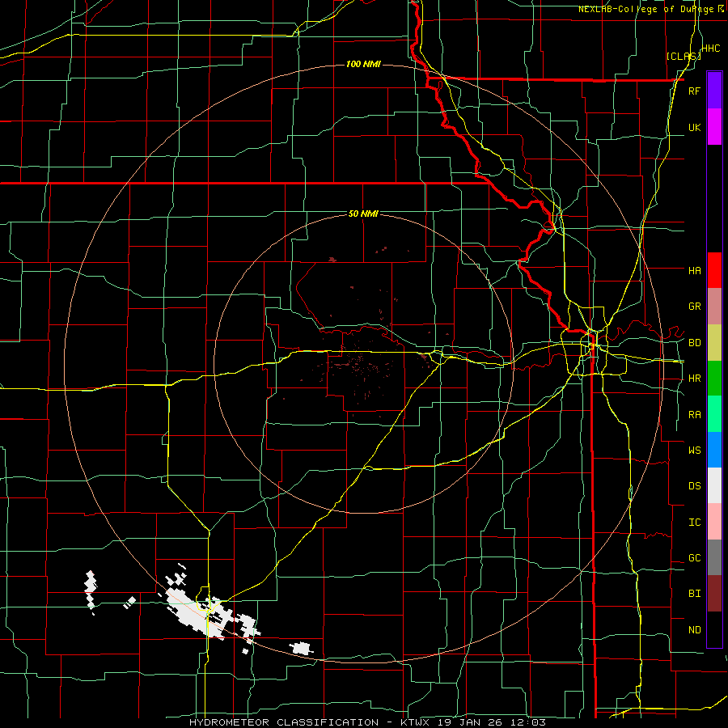Image resolution: width=728 pixels, height=728 pixels.
Task: Click the RF purple legend swatch
Action: 714,91
